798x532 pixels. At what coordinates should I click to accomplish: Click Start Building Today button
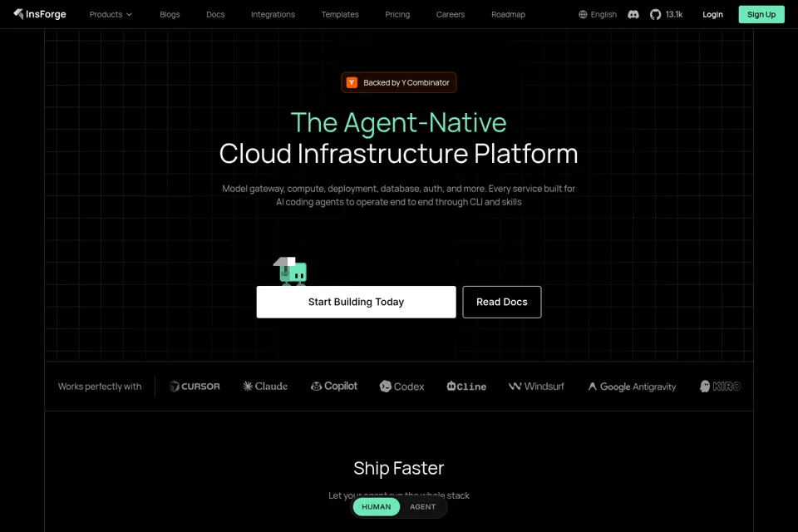tap(357, 302)
